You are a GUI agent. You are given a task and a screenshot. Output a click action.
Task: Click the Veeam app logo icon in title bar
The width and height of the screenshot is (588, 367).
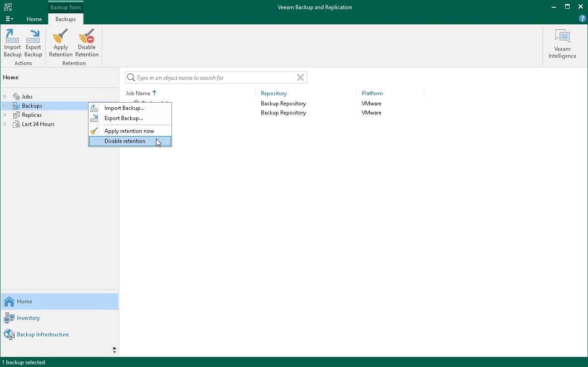point(8,7)
